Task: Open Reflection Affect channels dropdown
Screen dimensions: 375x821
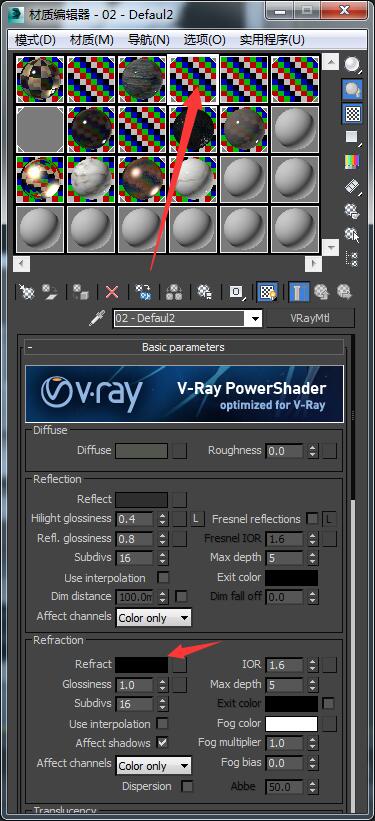Action: tap(154, 618)
